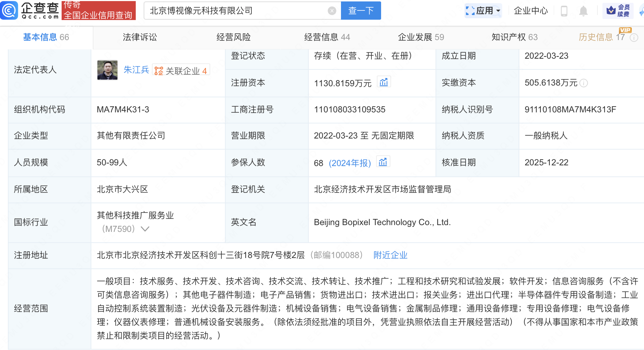Viewport: 644px width, 350px height.
Task: Select the 经营风险 tab
Action: coord(233,37)
